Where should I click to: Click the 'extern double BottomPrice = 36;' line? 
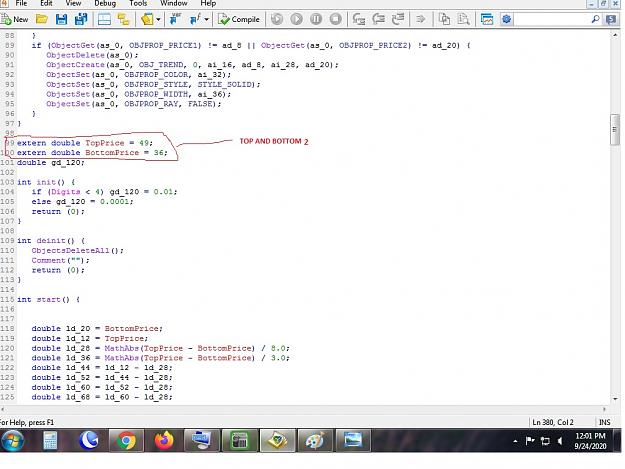click(x=92, y=153)
